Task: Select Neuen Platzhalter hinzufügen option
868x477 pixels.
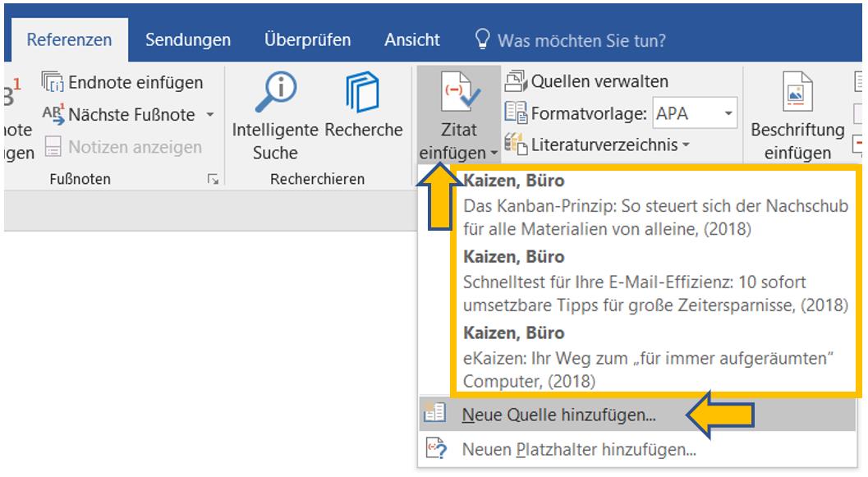Action: [578, 449]
